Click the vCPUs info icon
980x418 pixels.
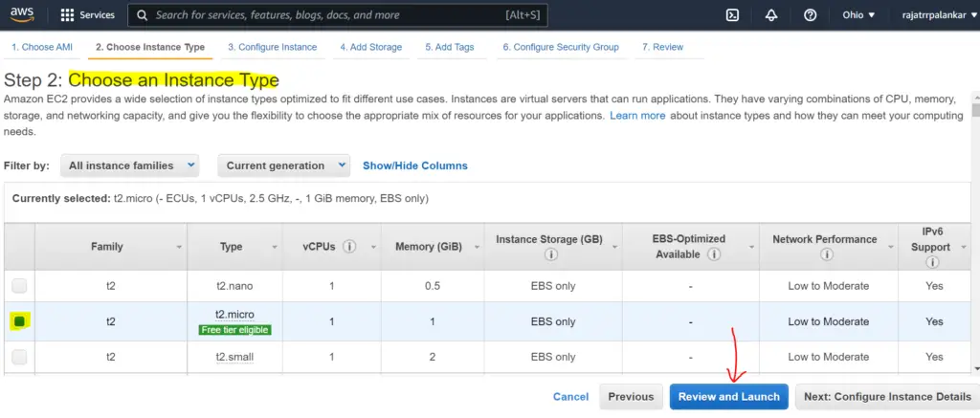click(349, 246)
